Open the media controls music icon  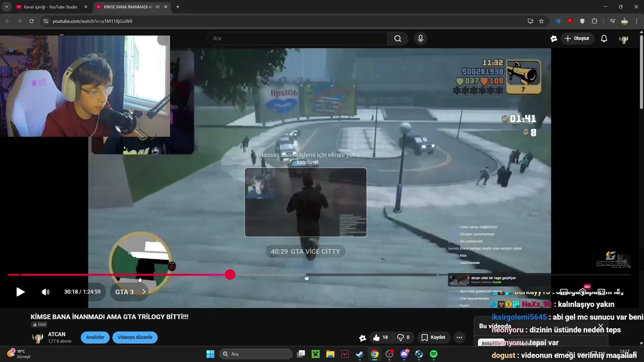point(612,21)
